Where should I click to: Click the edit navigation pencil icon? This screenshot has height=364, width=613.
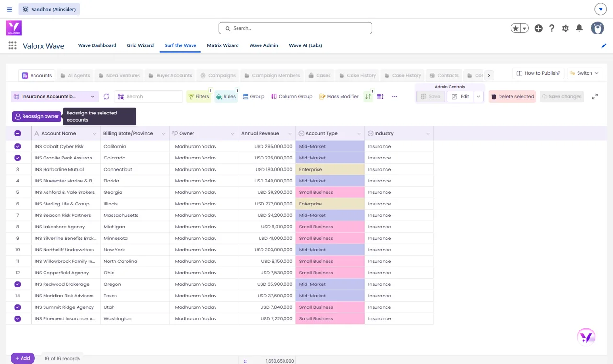603,46
